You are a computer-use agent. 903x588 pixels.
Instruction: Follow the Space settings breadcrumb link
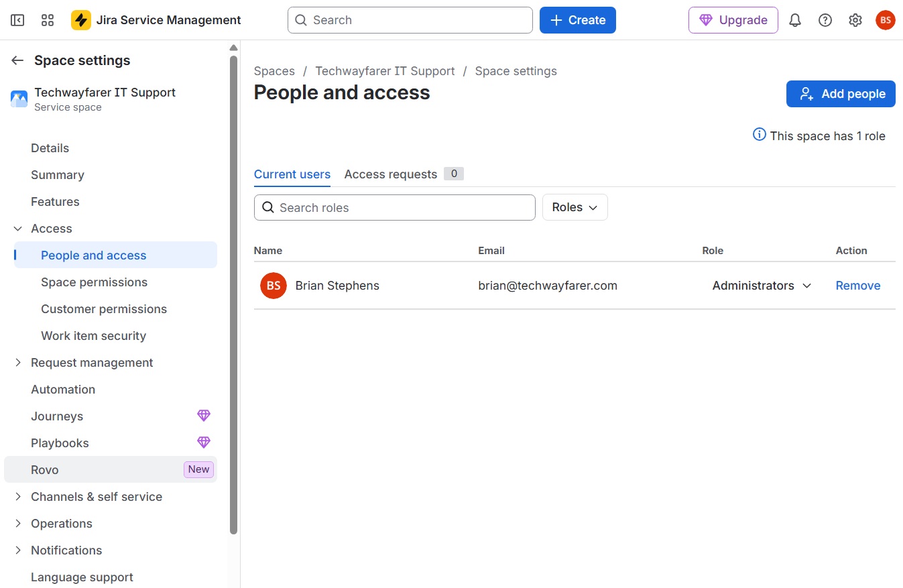[x=516, y=71]
